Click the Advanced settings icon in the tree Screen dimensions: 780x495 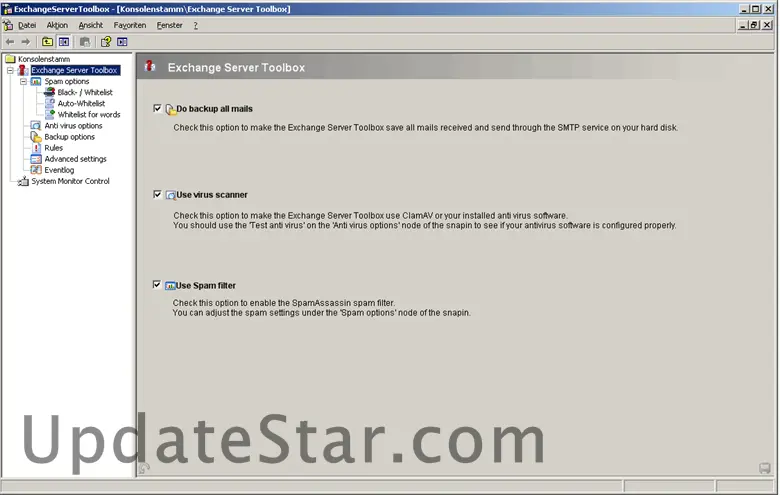coord(36,159)
